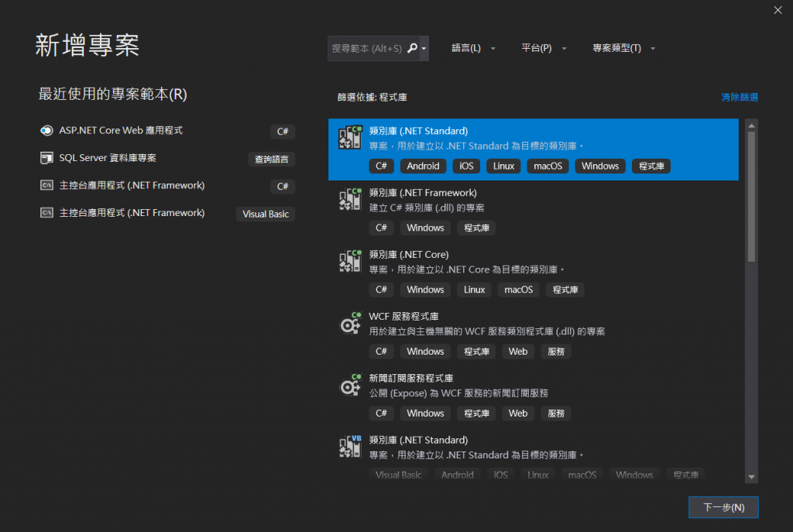
Task: Open the search box history dropdown arrow
Action: coord(424,48)
